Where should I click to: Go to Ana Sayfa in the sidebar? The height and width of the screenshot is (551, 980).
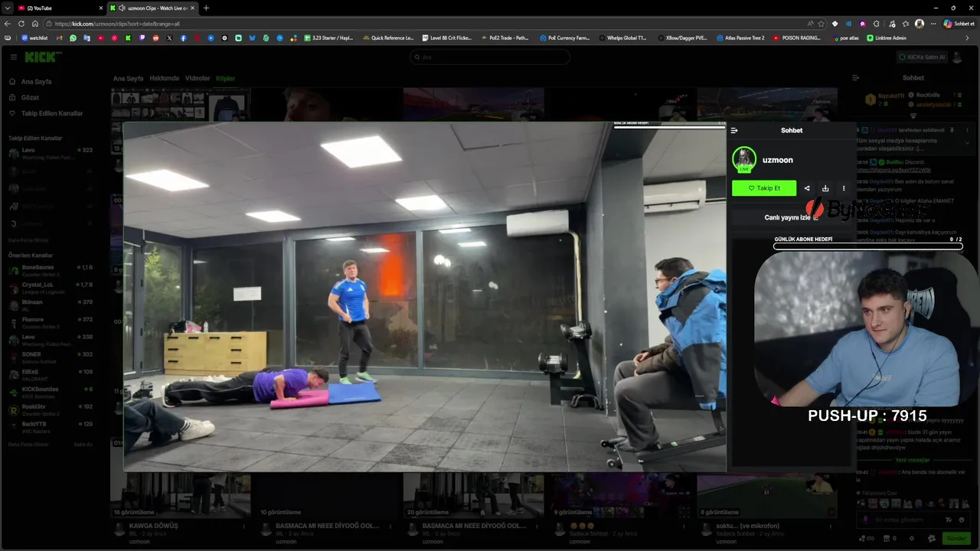point(36,82)
